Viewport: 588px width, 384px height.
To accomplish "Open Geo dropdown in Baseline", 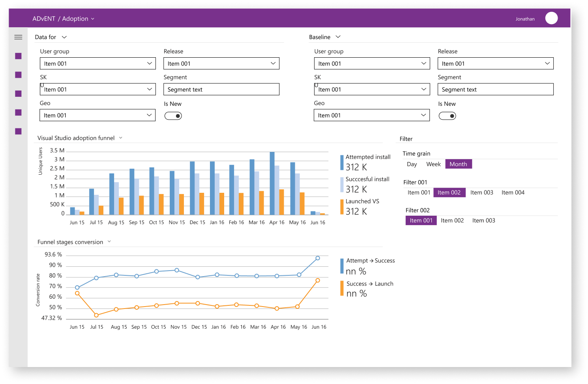I will point(372,115).
